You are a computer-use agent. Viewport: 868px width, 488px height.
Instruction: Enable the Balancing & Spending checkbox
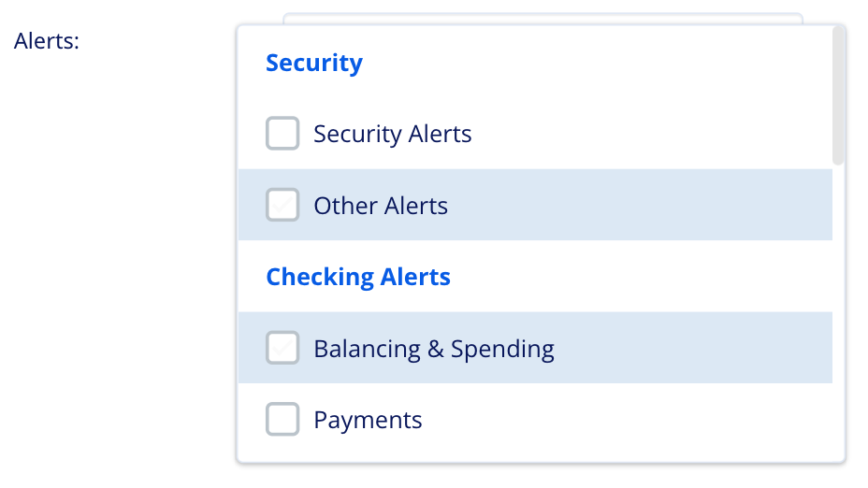click(282, 348)
